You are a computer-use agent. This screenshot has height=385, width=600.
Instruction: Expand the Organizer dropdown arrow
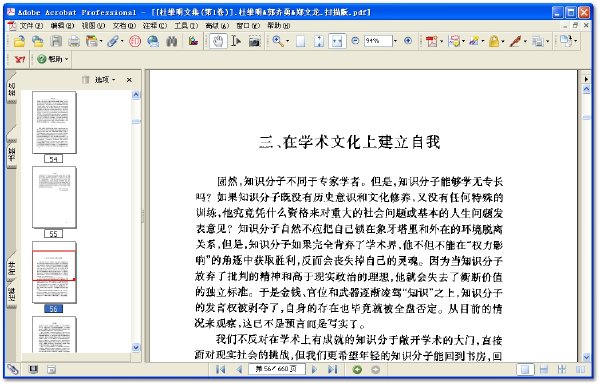pos(101,41)
